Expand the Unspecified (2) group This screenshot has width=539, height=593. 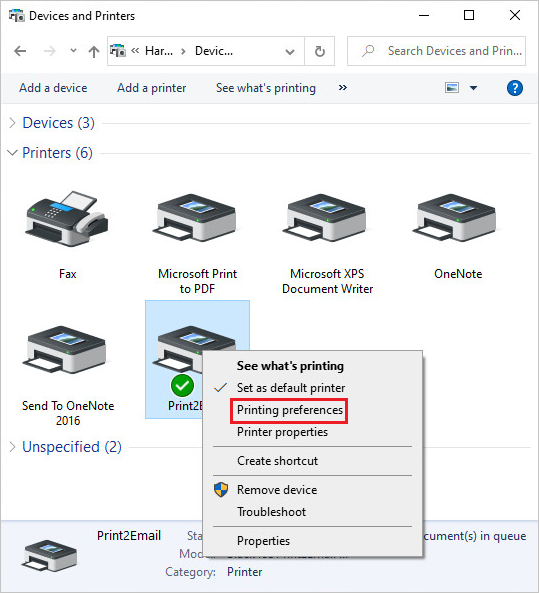12,447
